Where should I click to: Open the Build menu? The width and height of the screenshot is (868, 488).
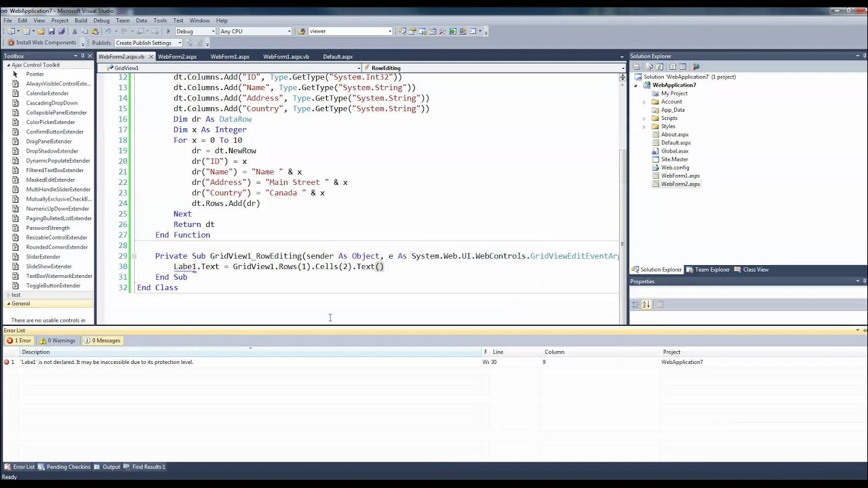[x=81, y=20]
